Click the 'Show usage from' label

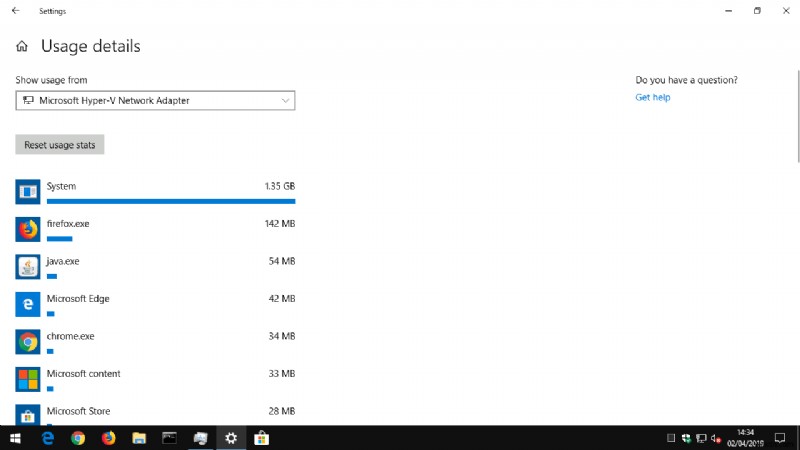point(51,80)
